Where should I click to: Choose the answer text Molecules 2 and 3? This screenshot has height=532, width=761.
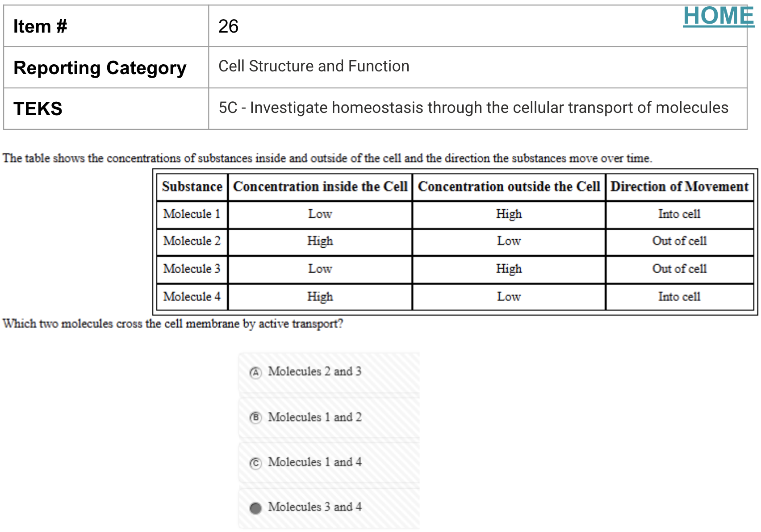click(314, 371)
